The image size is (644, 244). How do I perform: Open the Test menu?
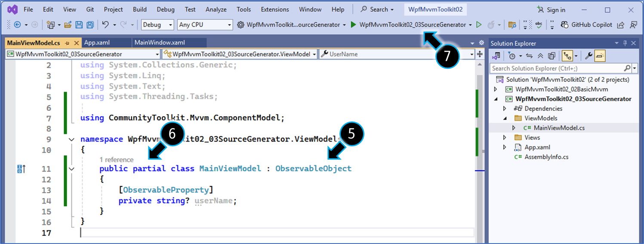coord(190,9)
